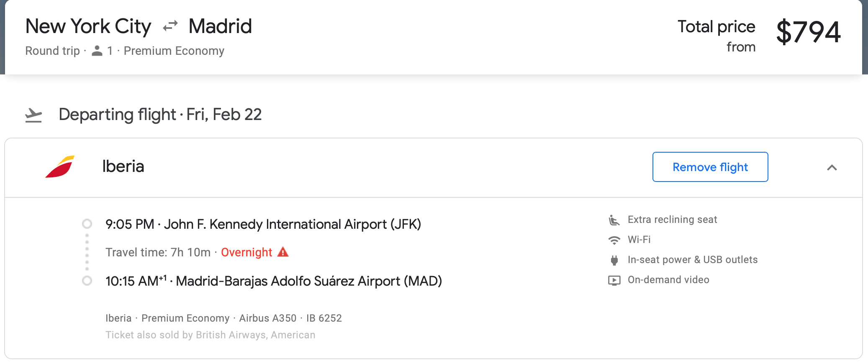Click the flight route progress dots
Image resolution: width=868 pixels, height=363 pixels.
point(87,252)
